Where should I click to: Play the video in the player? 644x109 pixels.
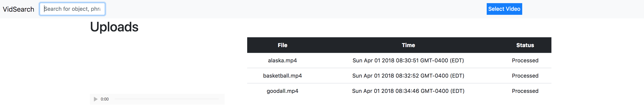95,99
